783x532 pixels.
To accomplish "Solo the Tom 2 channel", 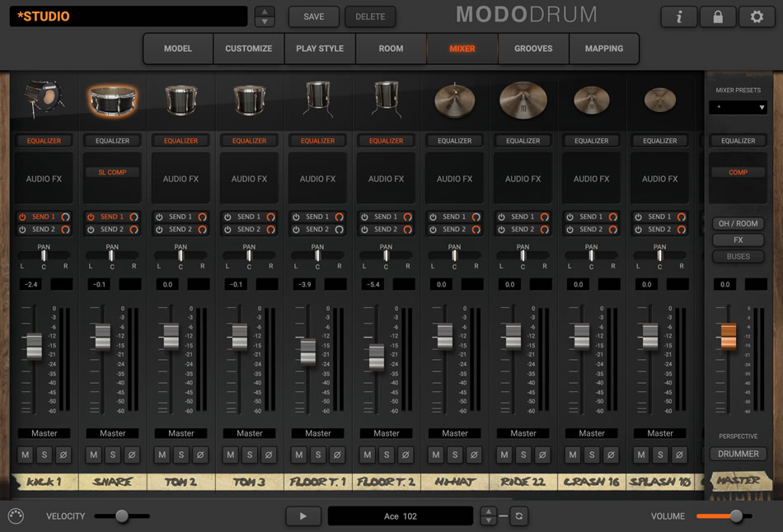I will 181,455.
